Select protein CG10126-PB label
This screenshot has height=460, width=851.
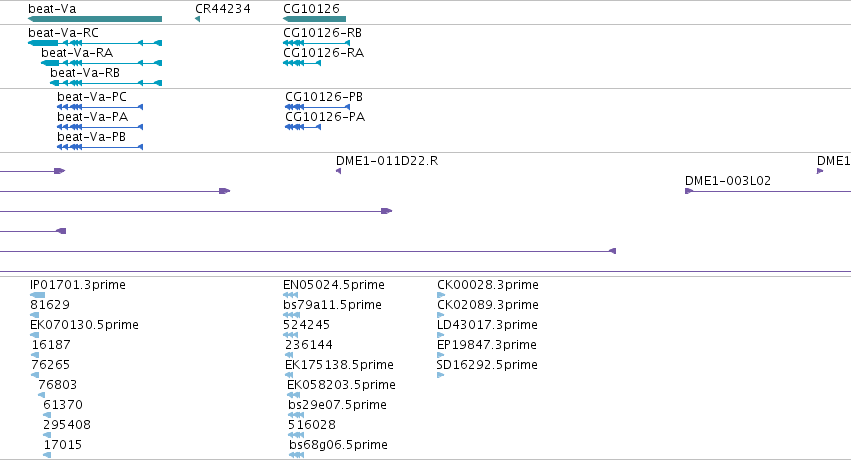[324, 97]
